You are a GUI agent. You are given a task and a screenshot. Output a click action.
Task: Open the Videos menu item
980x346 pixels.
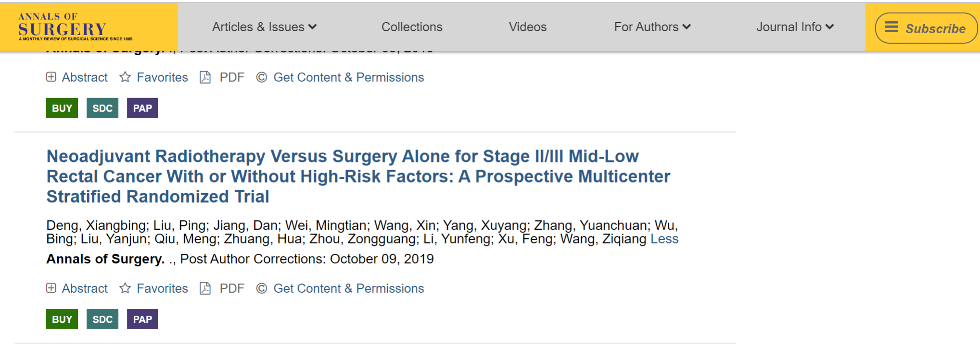pos(528,27)
